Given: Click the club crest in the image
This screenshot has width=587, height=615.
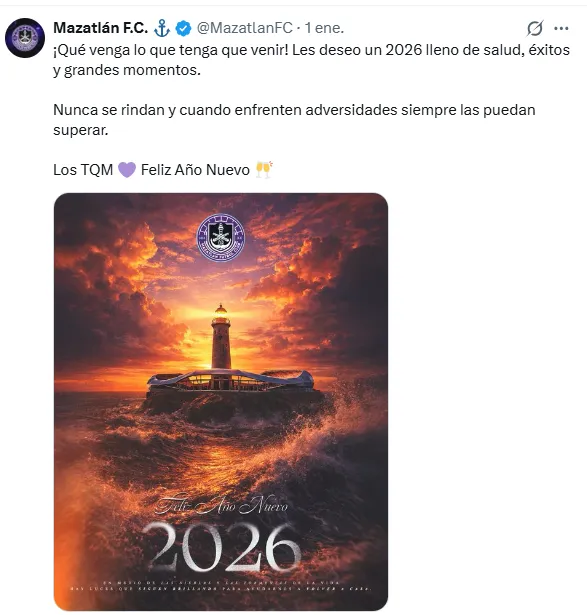Looking at the screenshot, I should [x=221, y=237].
